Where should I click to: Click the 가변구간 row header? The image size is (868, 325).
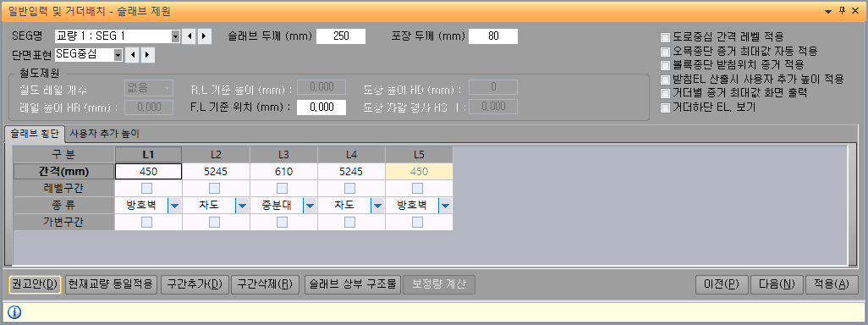(x=63, y=223)
